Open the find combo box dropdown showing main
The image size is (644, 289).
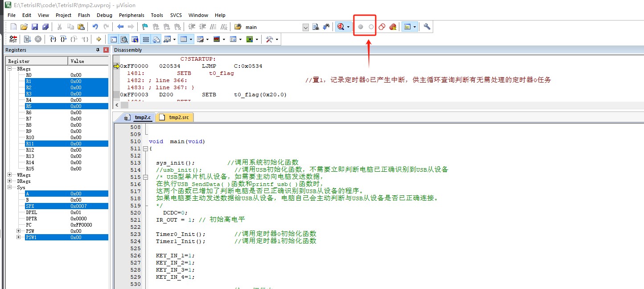(x=306, y=27)
